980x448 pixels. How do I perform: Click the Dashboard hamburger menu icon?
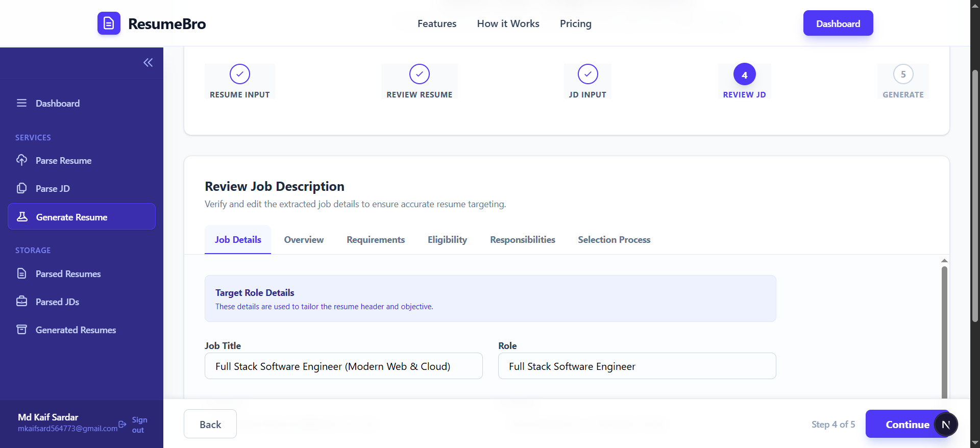pos(21,103)
